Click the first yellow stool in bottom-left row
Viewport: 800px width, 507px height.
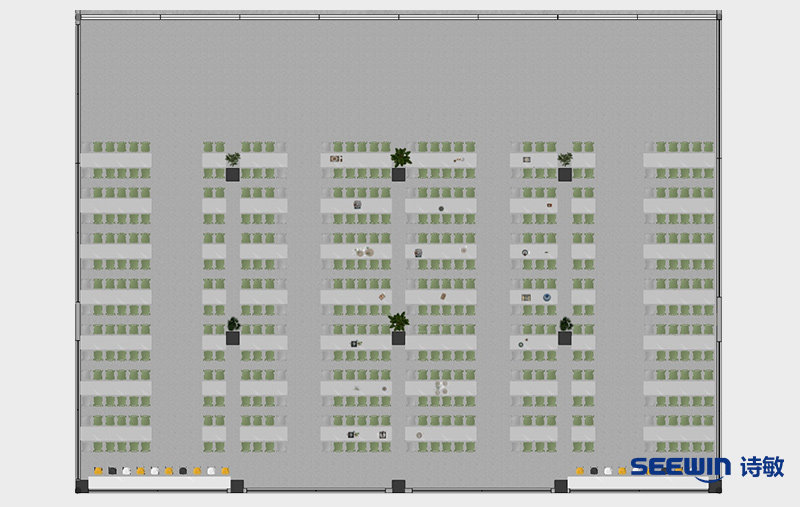pyautogui.click(x=98, y=470)
